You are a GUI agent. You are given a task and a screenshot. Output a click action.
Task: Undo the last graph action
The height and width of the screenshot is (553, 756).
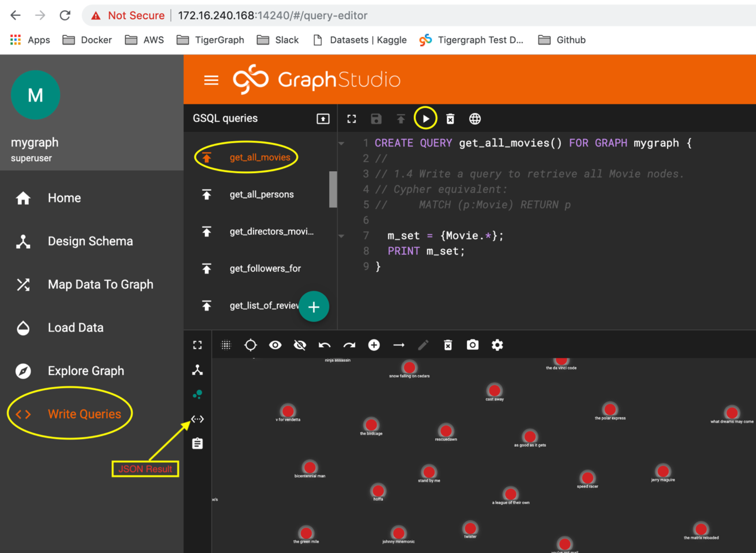click(325, 345)
